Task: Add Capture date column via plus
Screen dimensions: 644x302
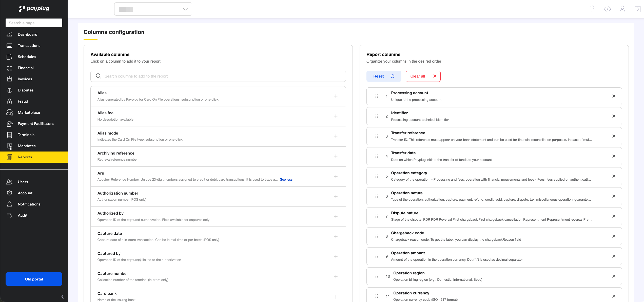Action: [336, 237]
